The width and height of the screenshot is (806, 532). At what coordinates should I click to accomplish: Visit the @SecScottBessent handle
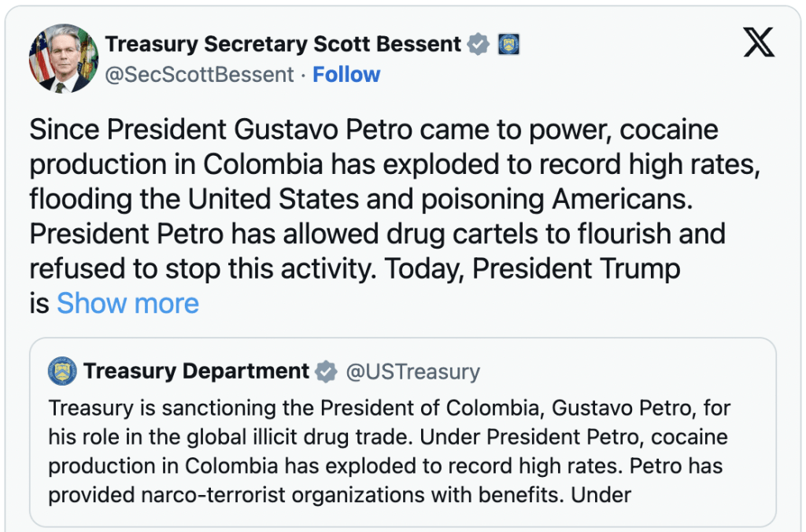pos(199,75)
